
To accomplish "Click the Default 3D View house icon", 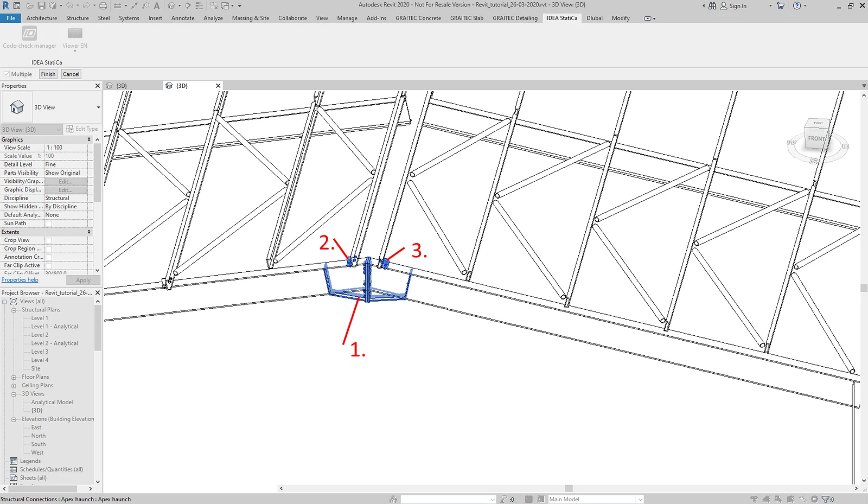I will tap(171, 5).
